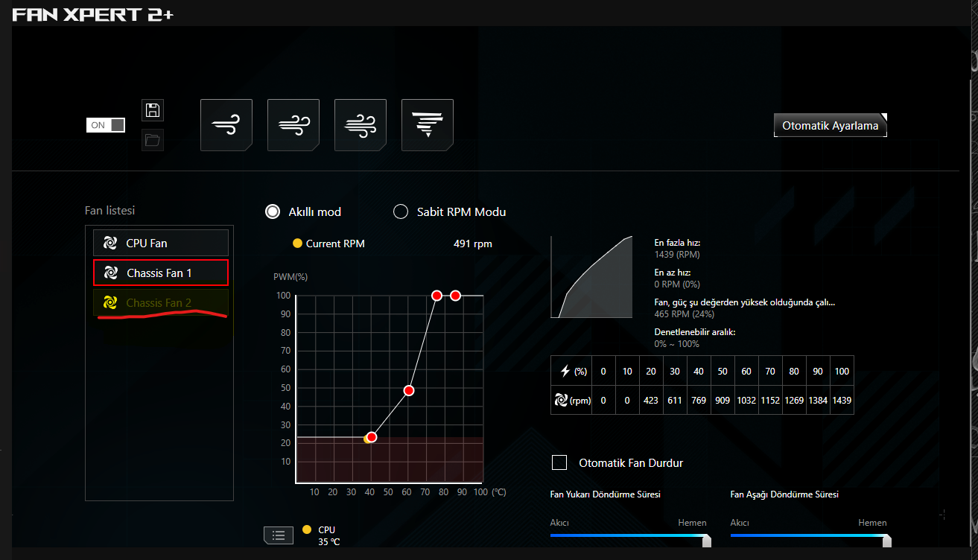Click the save profile floppy disk icon
Image resolution: width=978 pixels, height=560 pixels.
(153, 111)
